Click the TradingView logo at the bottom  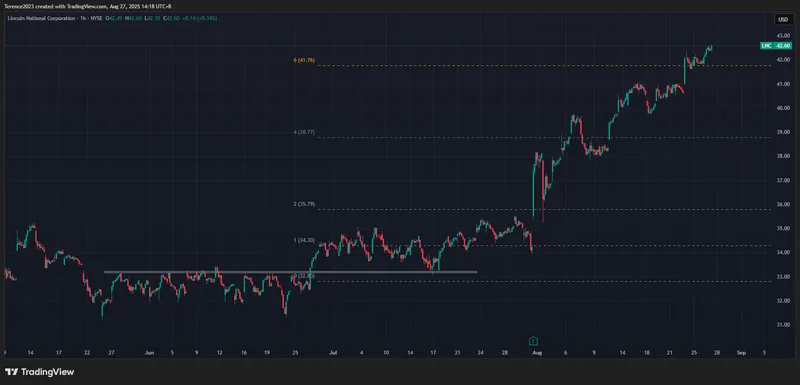click(39, 372)
